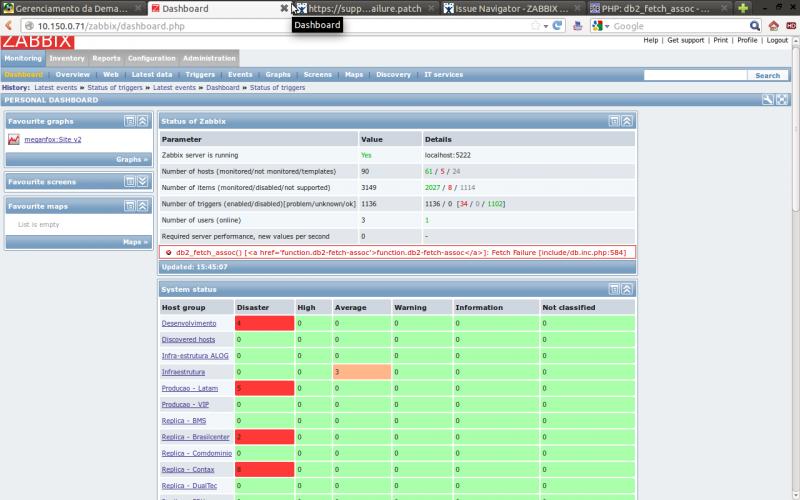
Task: Collapse the Favourite maps widget
Action: 143,206
